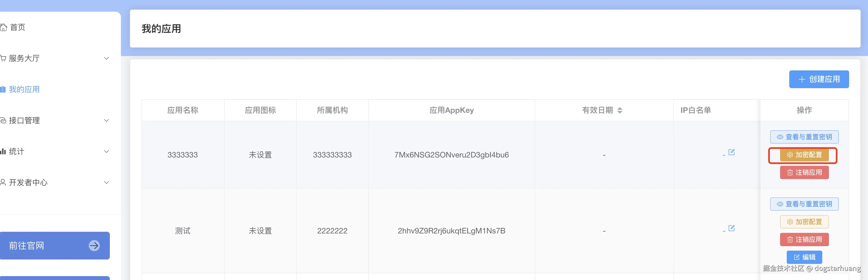Select AppKey 7Mx6NSG2SONveru2D3gbI4bu6 cell
Screen dimensions: 868x280
[x=451, y=155]
